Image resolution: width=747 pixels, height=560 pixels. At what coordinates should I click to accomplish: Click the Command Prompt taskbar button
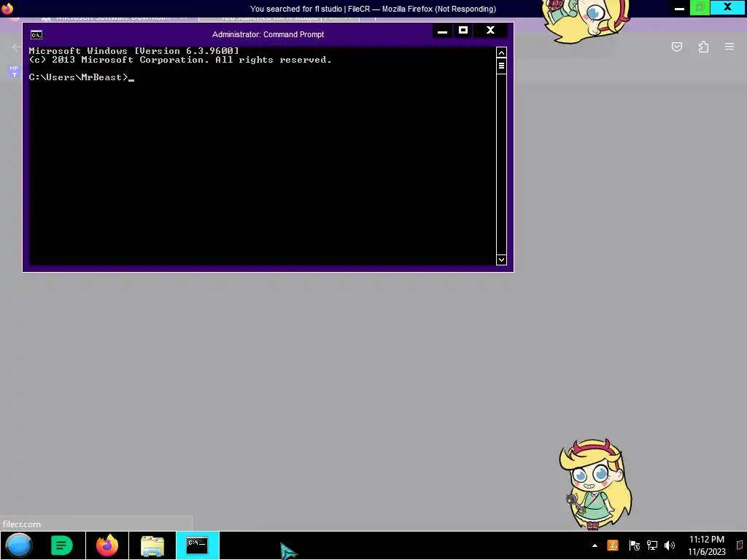point(197,545)
